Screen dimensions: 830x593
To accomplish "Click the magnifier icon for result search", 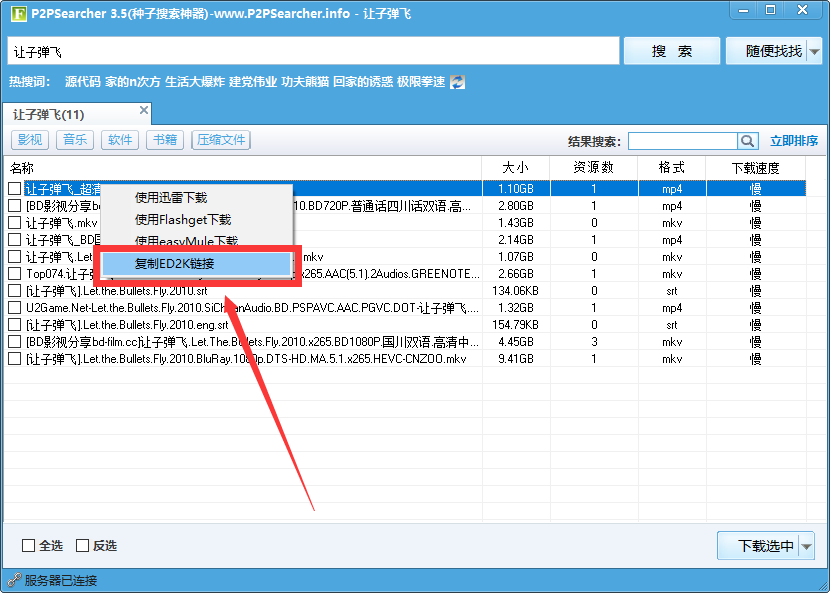I will pyautogui.click(x=747, y=141).
